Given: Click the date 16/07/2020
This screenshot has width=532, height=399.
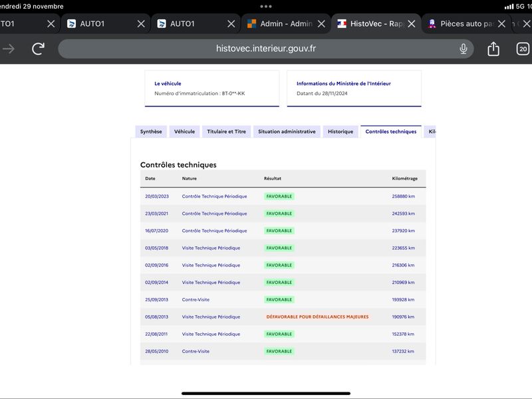Looking at the screenshot, I should (x=156, y=231).
